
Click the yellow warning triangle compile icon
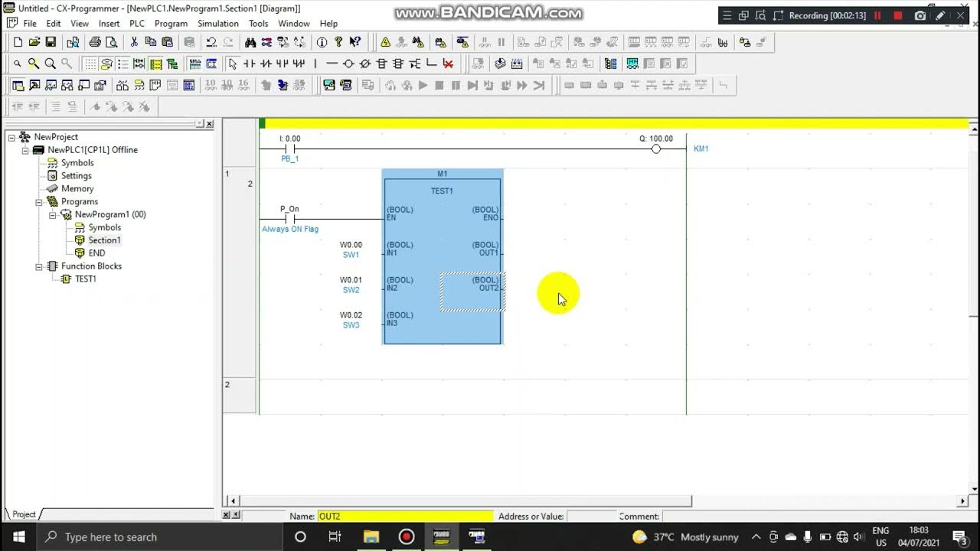click(x=385, y=42)
